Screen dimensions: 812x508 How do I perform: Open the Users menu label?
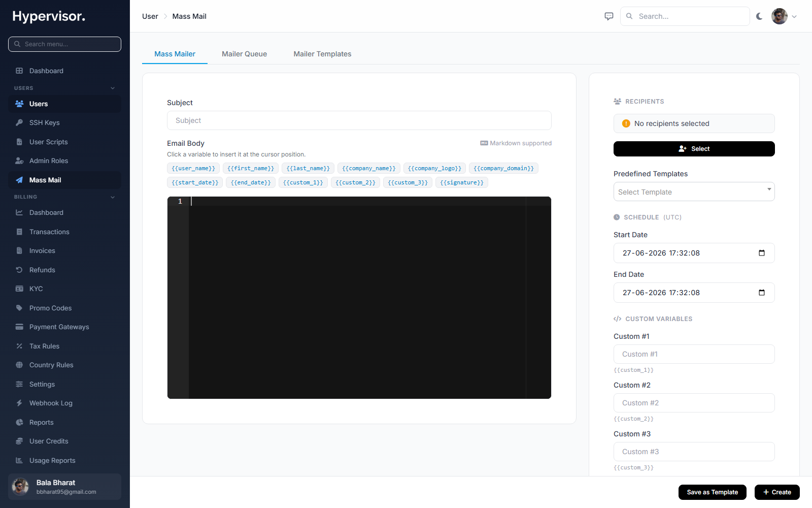coord(39,104)
